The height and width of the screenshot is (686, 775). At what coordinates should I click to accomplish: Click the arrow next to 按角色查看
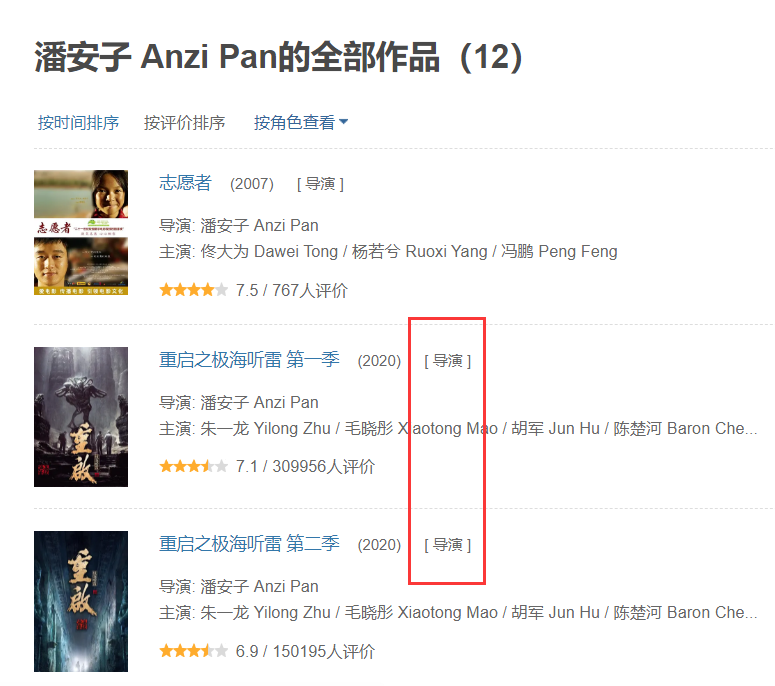click(x=344, y=122)
